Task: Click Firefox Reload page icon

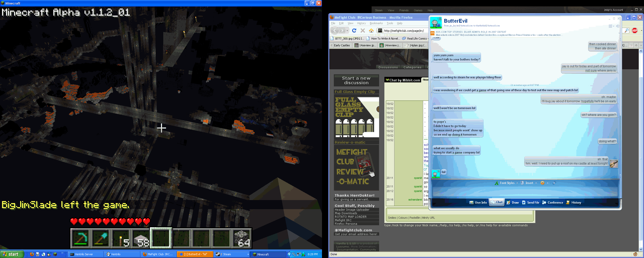Action: pyautogui.click(x=354, y=31)
